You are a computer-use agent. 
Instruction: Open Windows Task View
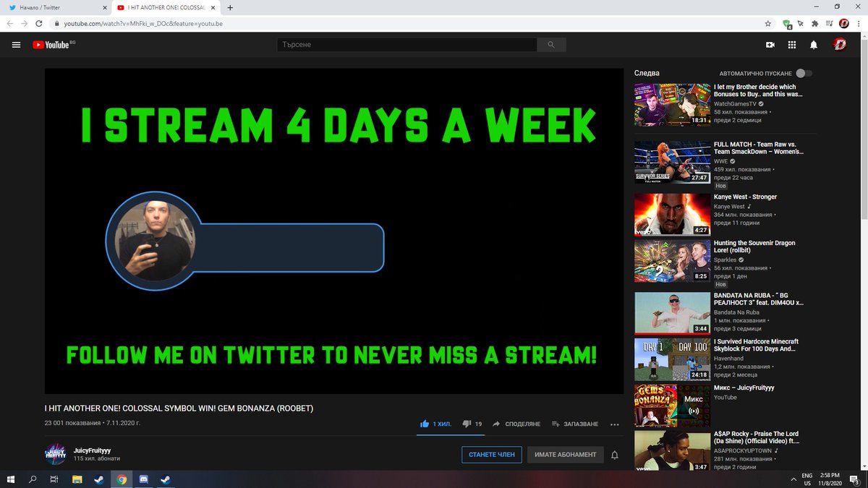54,479
